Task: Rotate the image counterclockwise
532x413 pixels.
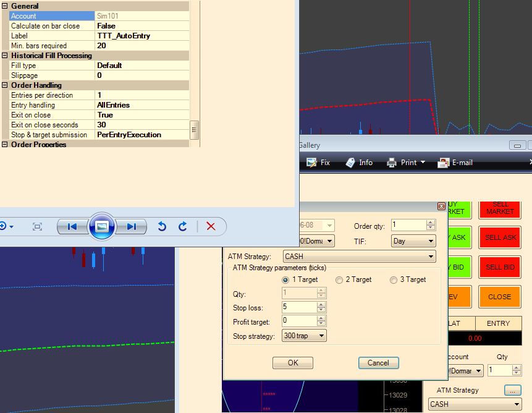Action: [x=162, y=227]
